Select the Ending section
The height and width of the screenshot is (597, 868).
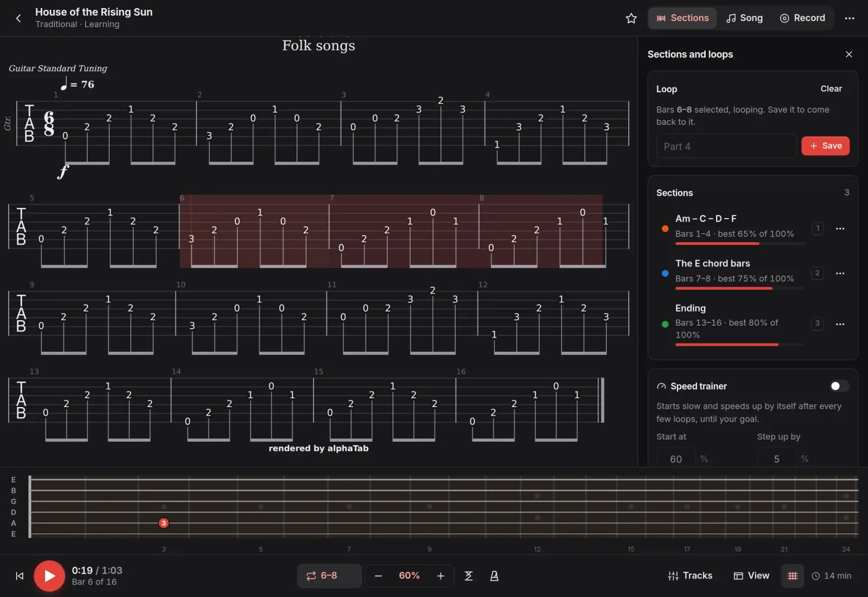tap(730, 323)
